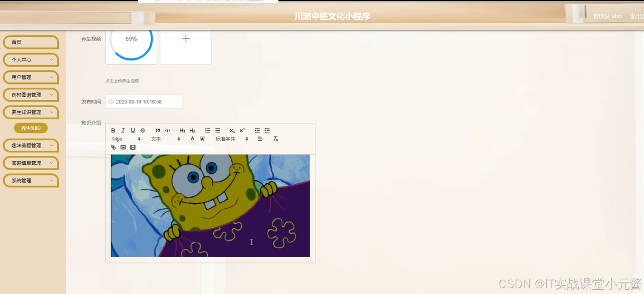Apply H1 heading style
This screenshot has width=644, height=294.
coord(182,131)
